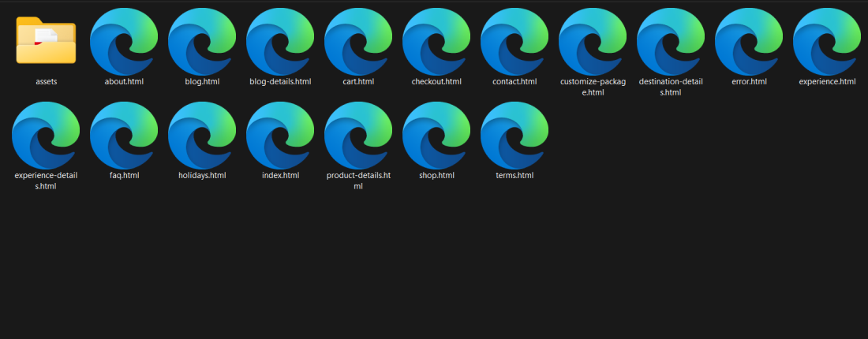
Task: Select the holidays.html Edge icon
Action: click(x=202, y=136)
